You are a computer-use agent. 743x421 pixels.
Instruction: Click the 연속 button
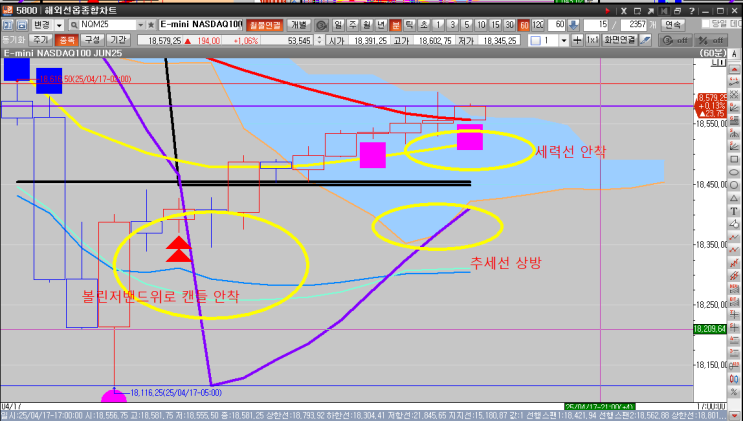coord(673,25)
